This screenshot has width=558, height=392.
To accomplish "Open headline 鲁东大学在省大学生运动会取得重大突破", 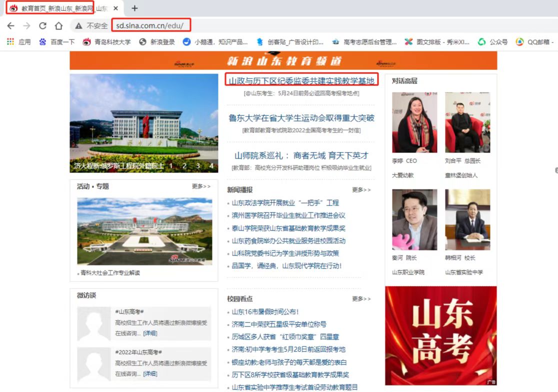I will pyautogui.click(x=301, y=118).
